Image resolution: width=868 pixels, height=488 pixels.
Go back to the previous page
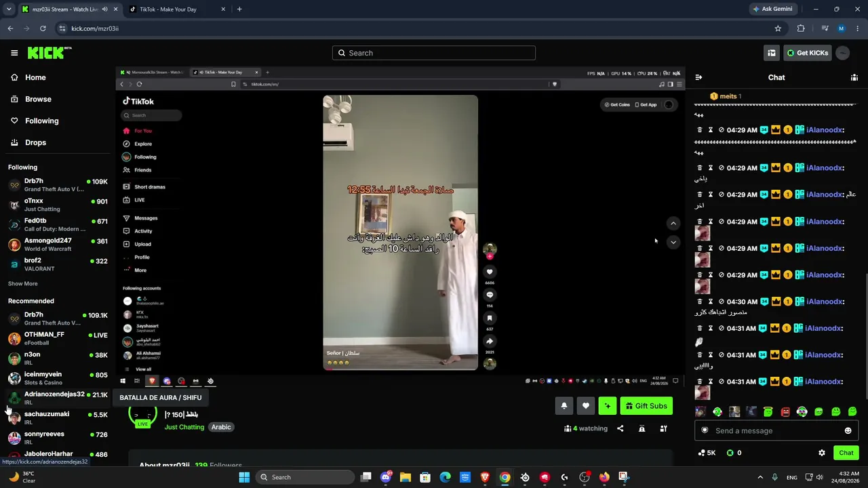10,28
